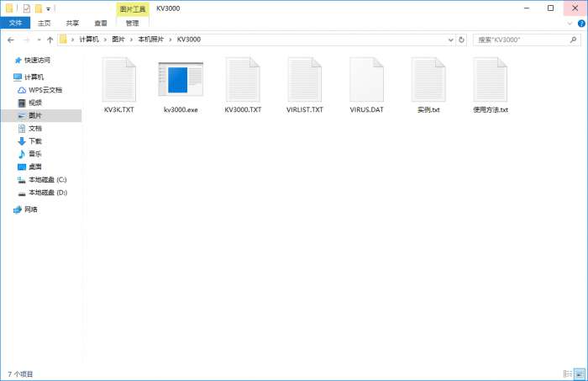Switch to the 主页 ribbon tab
The height and width of the screenshot is (381, 588).
pos(44,24)
